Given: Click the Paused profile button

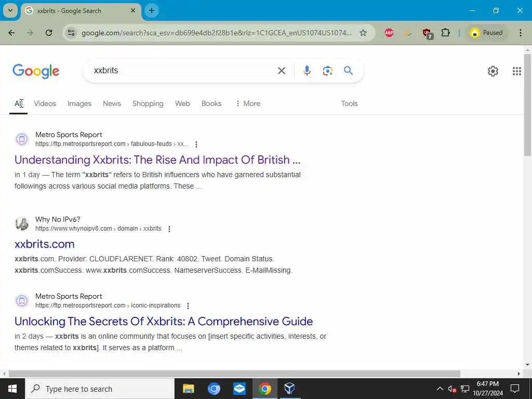Looking at the screenshot, I should 486,33.
